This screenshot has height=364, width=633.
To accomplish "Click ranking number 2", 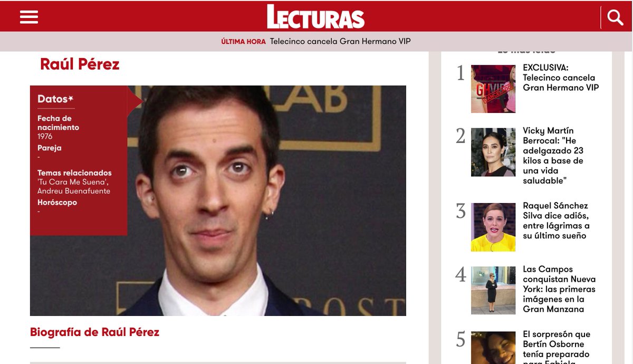I will pyautogui.click(x=461, y=137).
